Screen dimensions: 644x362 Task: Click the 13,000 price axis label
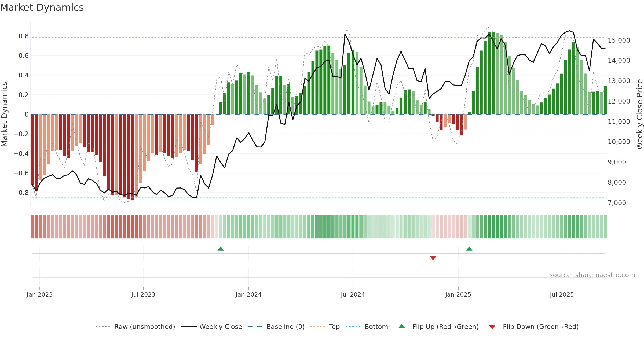[x=619, y=81]
